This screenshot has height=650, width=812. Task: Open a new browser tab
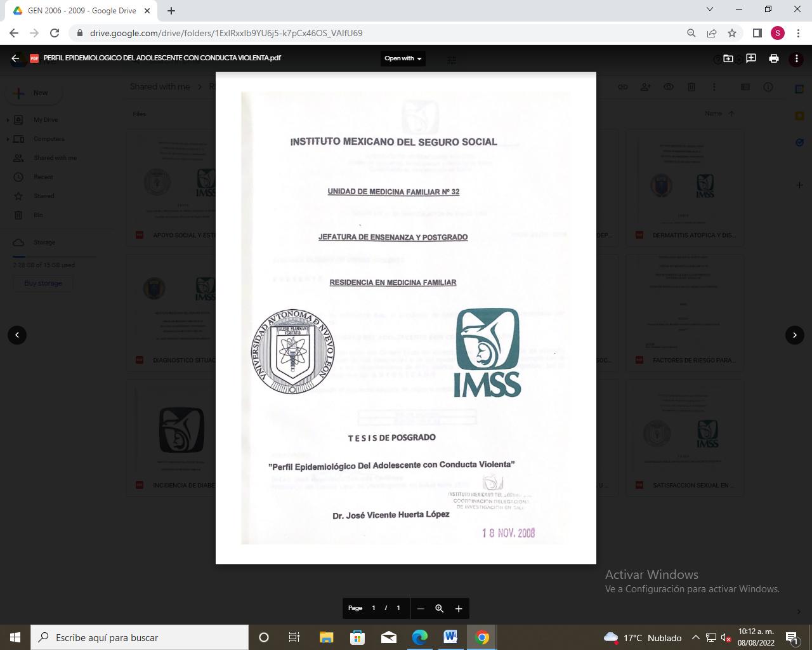pyautogui.click(x=171, y=11)
